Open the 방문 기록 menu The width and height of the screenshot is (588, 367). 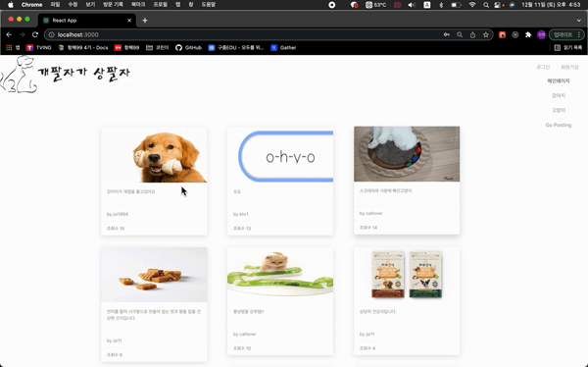(x=113, y=5)
